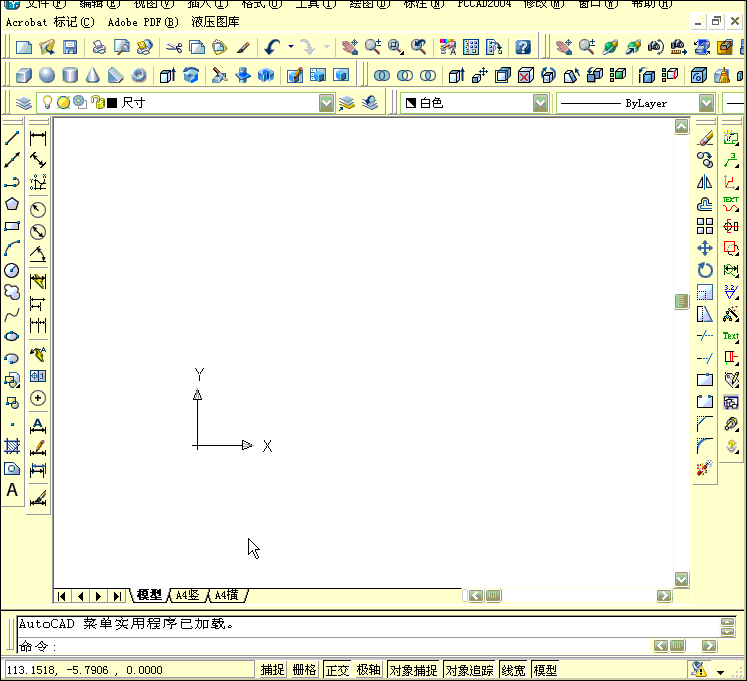Select the Arc draw tool
Viewport: 747px width, 681px height.
[12, 248]
